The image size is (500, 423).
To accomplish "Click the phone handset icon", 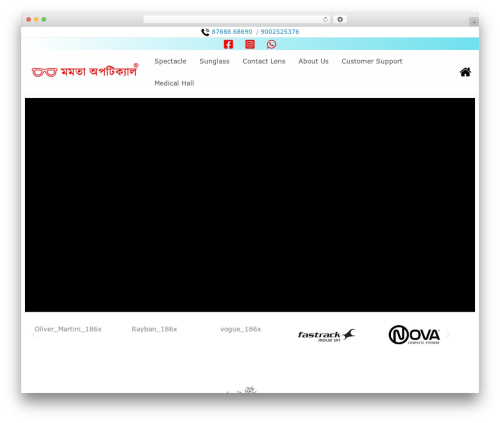I will 205,32.
